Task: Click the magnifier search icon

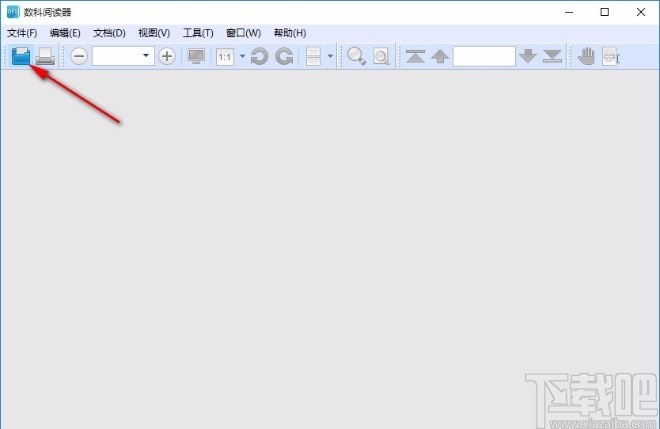Action: point(356,56)
